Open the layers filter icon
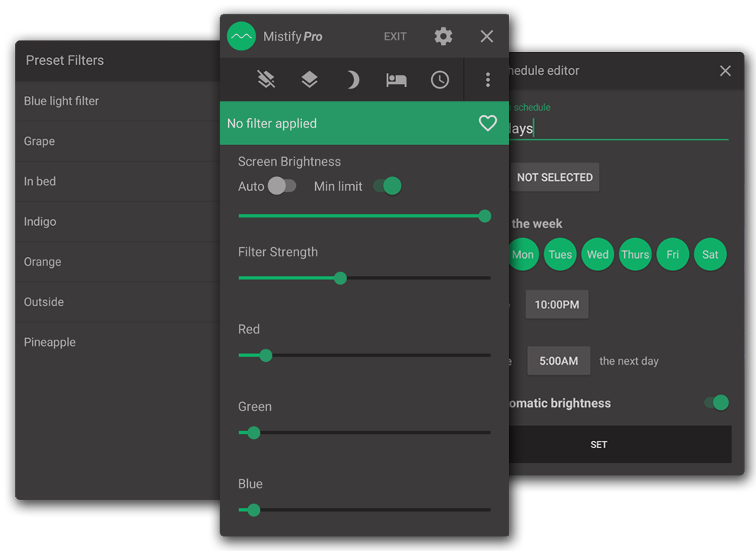This screenshot has width=756, height=551. click(x=310, y=79)
